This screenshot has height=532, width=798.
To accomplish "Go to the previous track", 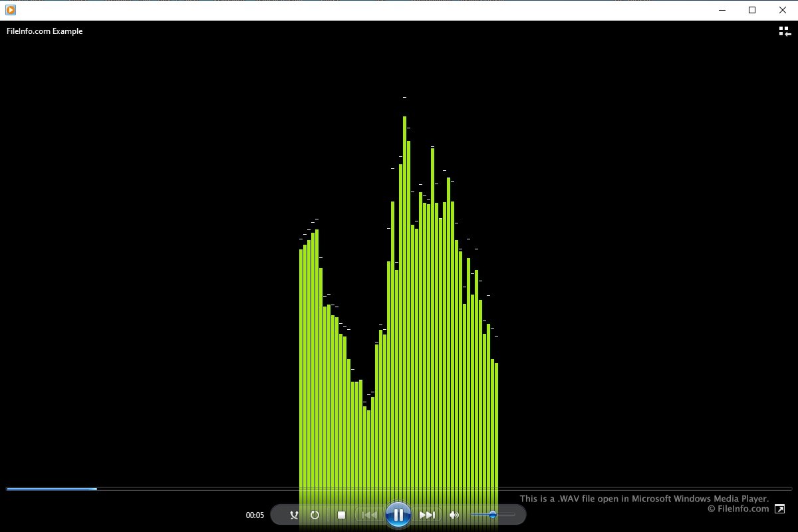I will click(369, 515).
